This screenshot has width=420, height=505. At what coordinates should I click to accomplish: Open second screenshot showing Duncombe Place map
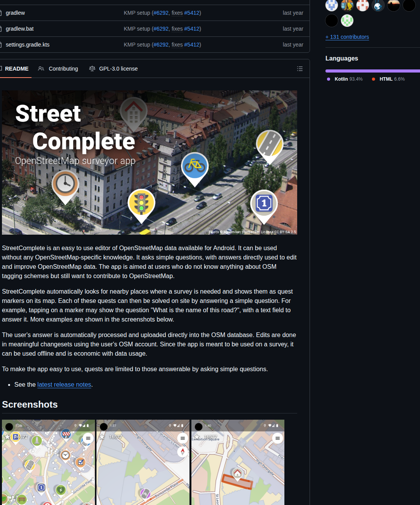(143, 462)
